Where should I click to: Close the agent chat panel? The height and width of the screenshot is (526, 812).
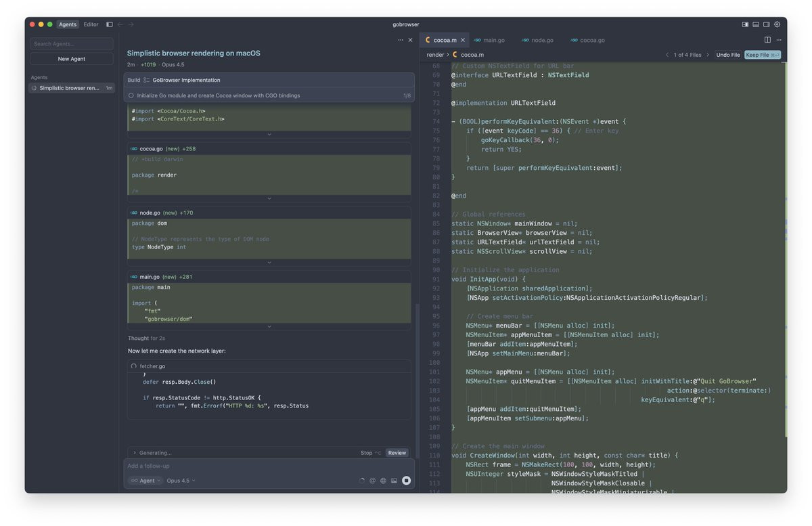(x=410, y=40)
